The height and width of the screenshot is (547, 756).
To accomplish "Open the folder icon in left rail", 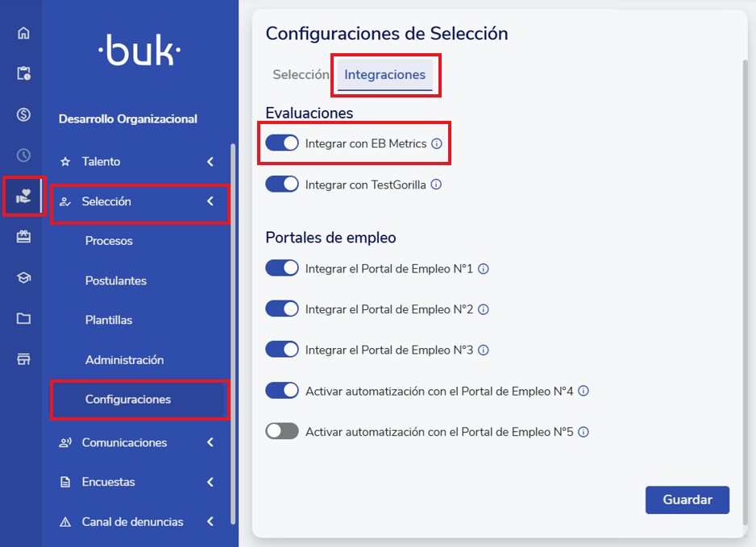I will click(x=23, y=318).
